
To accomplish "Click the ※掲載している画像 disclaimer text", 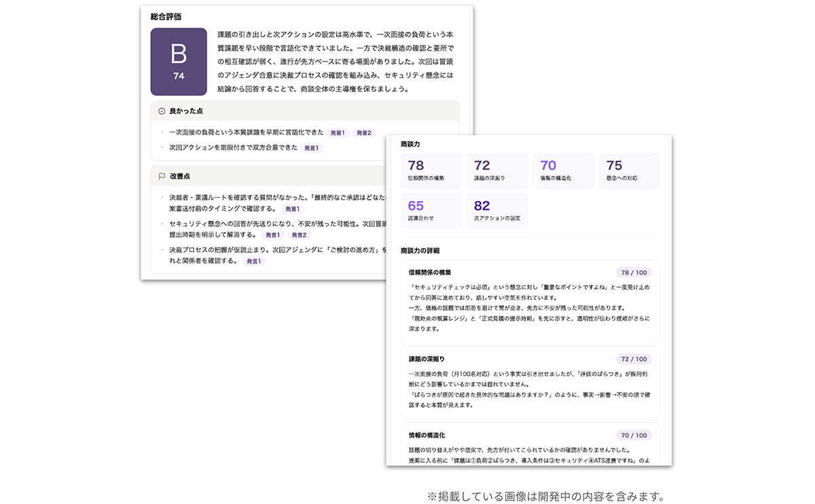I will [545, 497].
